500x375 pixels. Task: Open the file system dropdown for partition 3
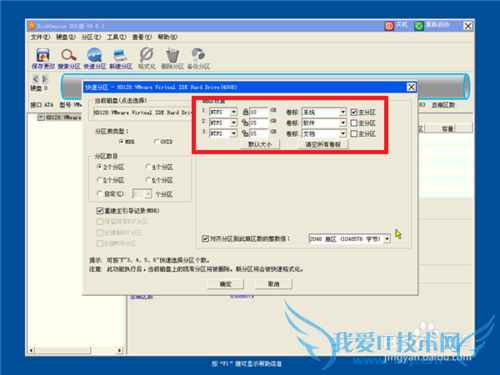click(x=234, y=133)
